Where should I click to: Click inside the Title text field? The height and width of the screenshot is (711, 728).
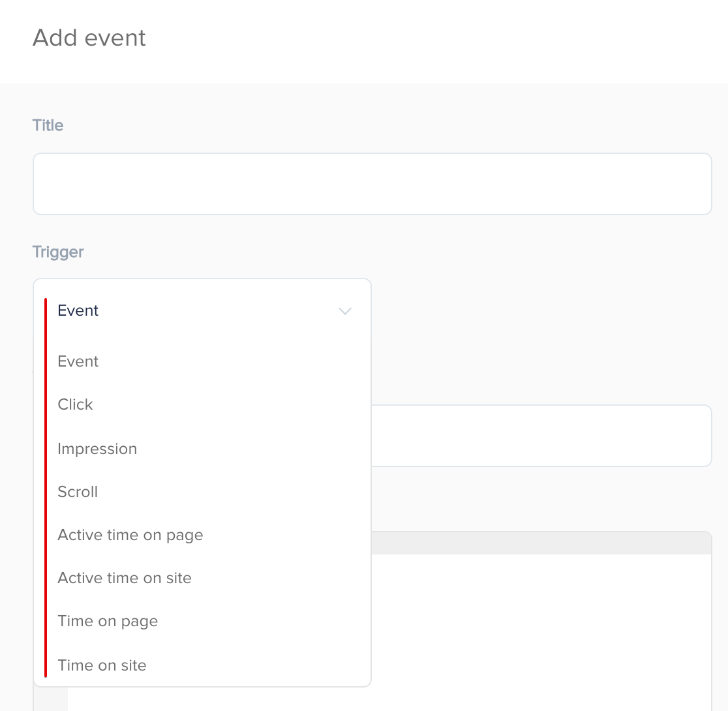click(372, 184)
